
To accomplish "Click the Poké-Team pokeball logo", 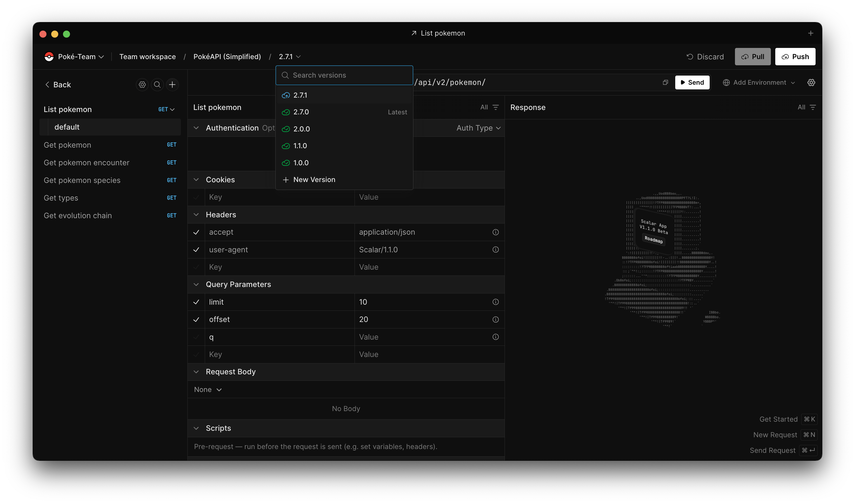I will pyautogui.click(x=49, y=57).
